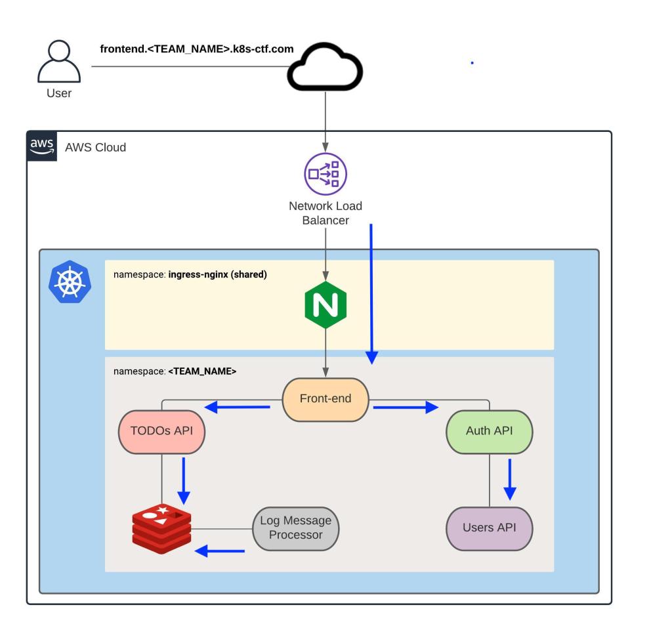This screenshot has height=626, width=672.
Task: Click the frontend.<TEAM_NAME>.k8s-ctf.com URL text
Action: 196,49
